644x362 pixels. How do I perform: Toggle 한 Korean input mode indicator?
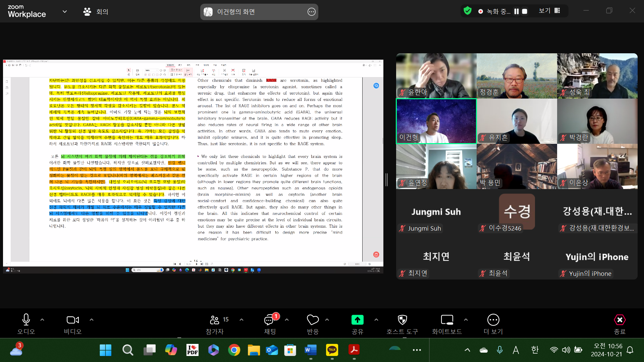coord(535,350)
